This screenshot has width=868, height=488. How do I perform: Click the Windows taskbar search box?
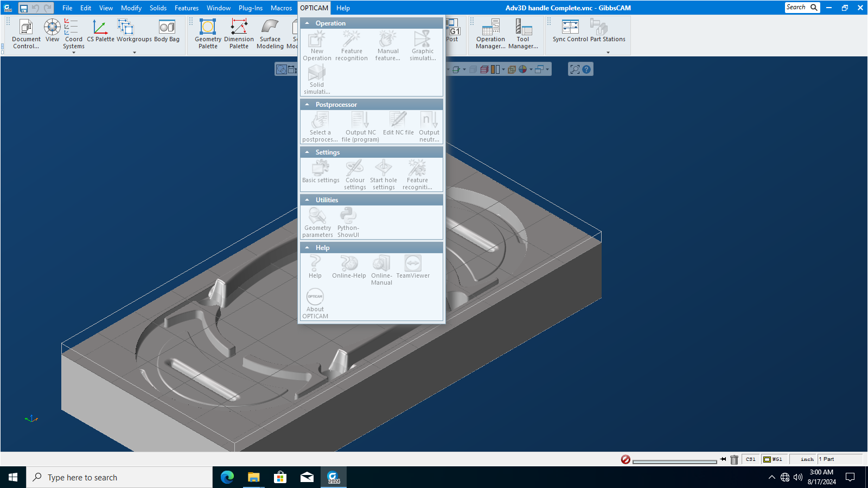pyautogui.click(x=119, y=477)
